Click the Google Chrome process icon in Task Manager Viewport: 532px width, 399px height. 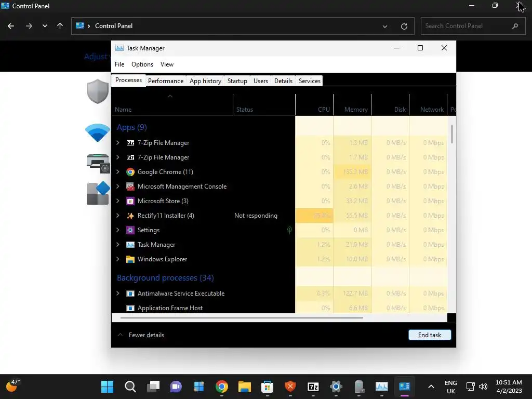[130, 172]
